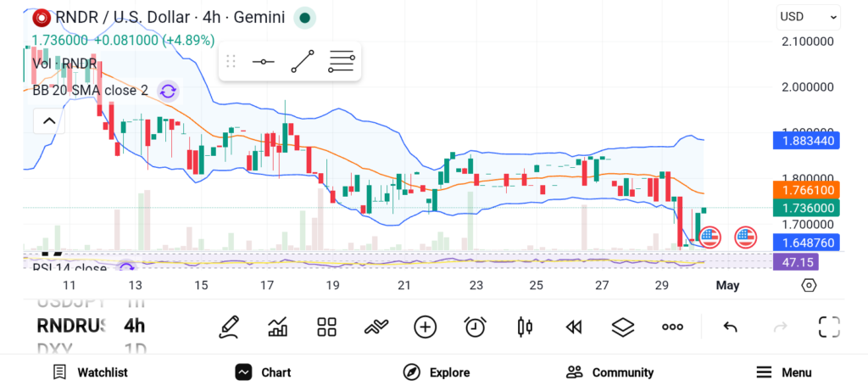
Task: Select the trend line drawing tool
Action: point(303,61)
